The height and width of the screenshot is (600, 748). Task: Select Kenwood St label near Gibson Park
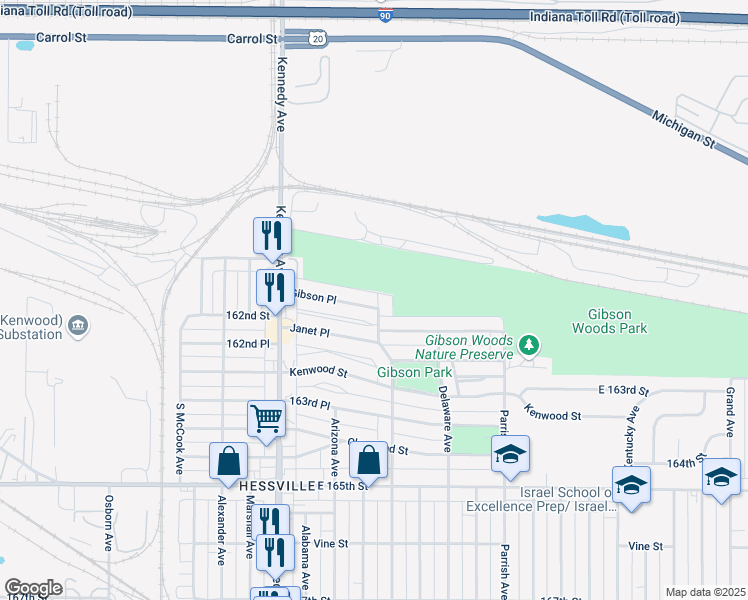tap(319, 371)
